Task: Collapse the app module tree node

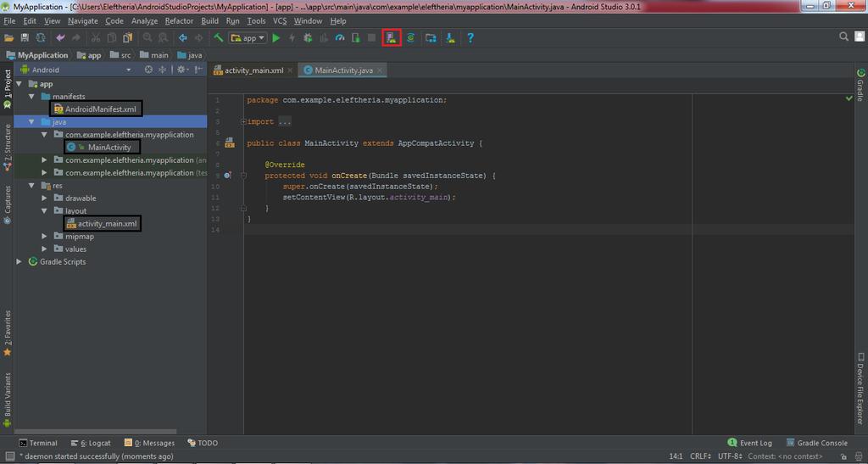Action: click(19, 84)
